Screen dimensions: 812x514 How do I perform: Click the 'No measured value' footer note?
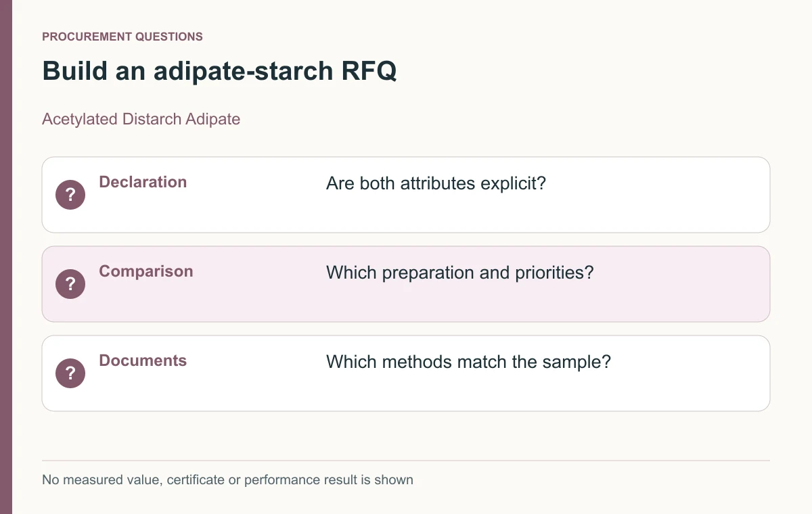point(227,480)
